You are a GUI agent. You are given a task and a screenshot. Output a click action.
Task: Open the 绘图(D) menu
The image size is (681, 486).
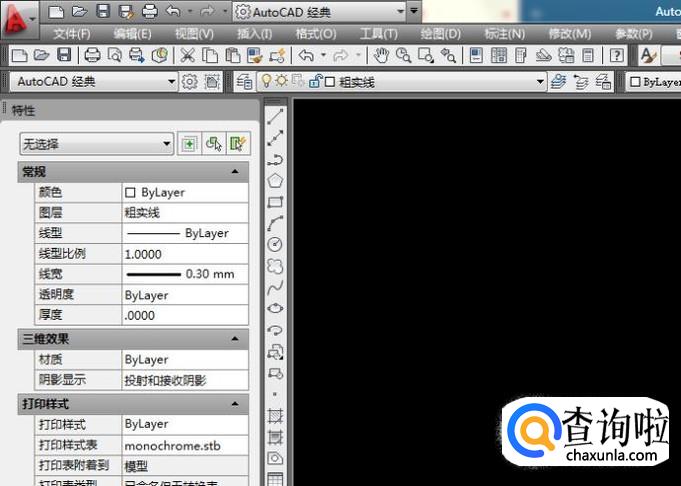441,34
